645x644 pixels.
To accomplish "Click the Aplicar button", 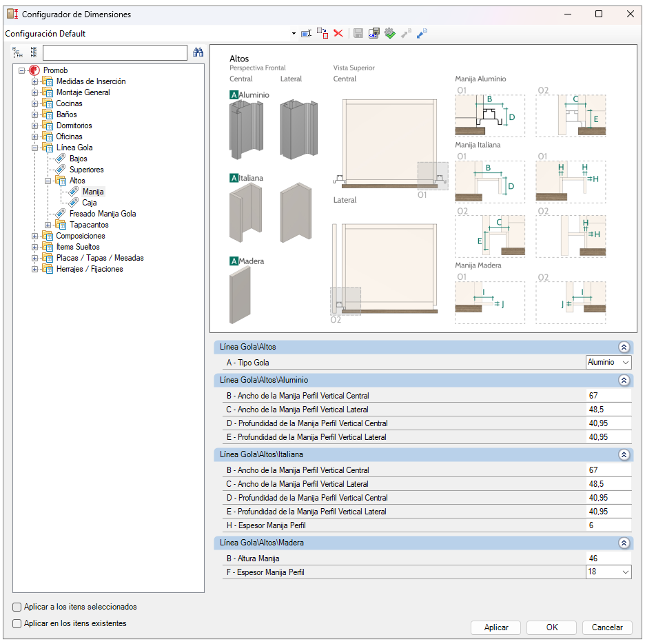I will click(496, 627).
